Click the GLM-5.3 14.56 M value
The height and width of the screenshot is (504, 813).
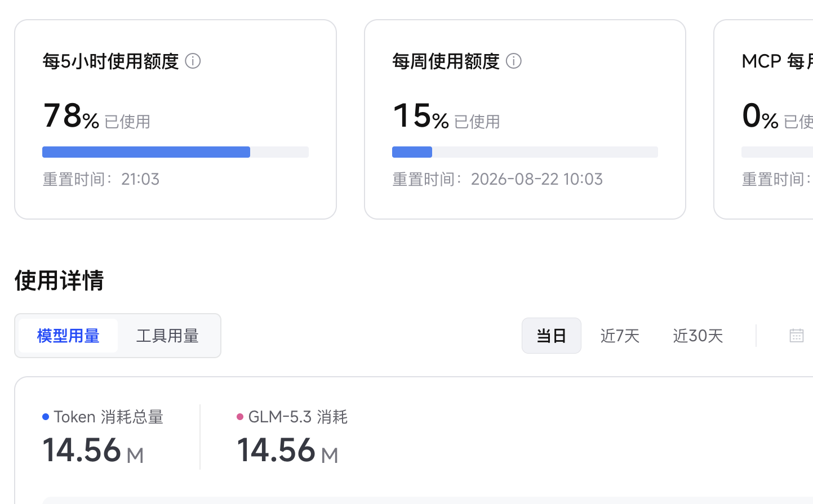287,451
